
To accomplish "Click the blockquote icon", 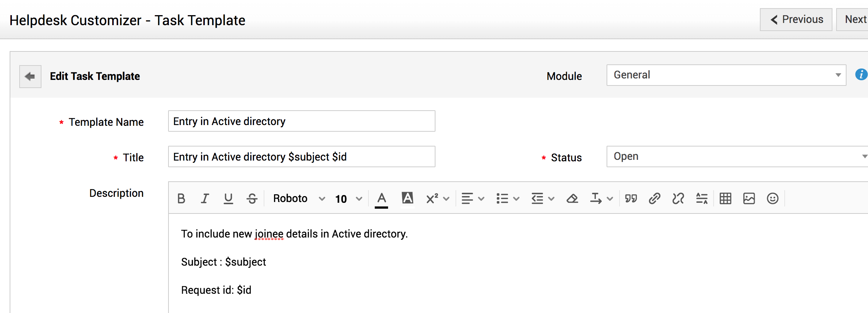I will pyautogui.click(x=631, y=199).
